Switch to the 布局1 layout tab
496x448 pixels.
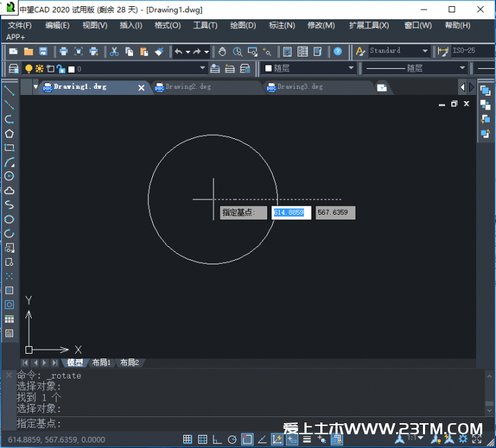pos(101,363)
